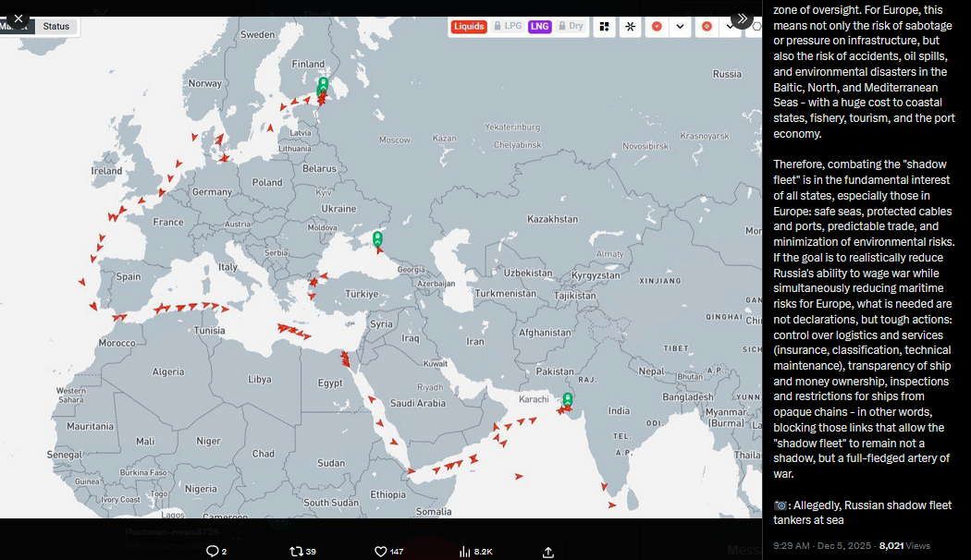Image resolution: width=971 pixels, height=560 pixels.
Task: Click the Ukraine label on the map
Action: [x=338, y=209]
